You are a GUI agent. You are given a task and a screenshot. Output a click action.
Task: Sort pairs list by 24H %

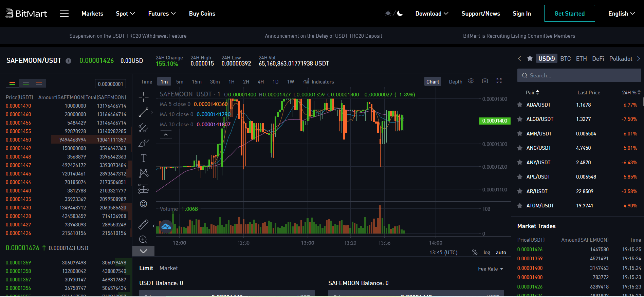(x=631, y=92)
